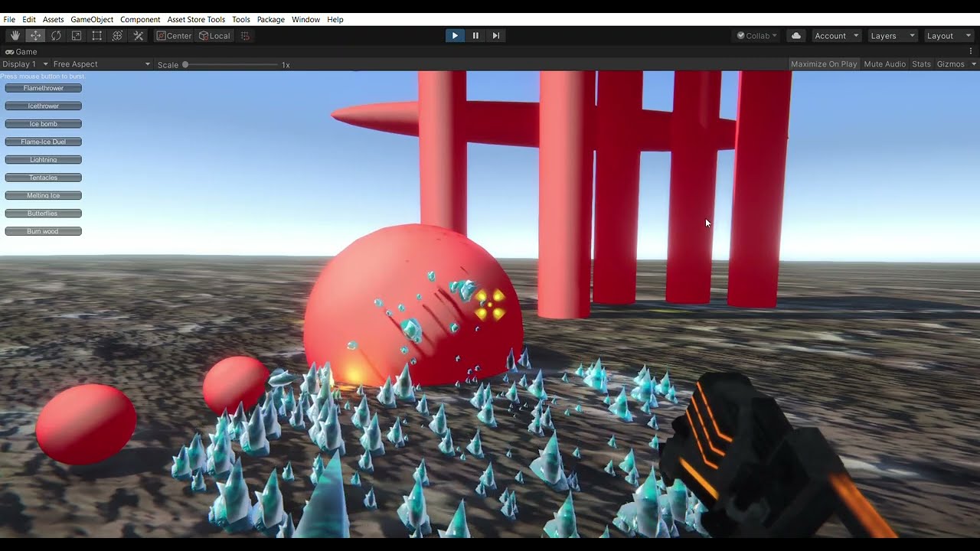Open the cloud services icon
Screen dimensions: 980x551
tap(796, 36)
